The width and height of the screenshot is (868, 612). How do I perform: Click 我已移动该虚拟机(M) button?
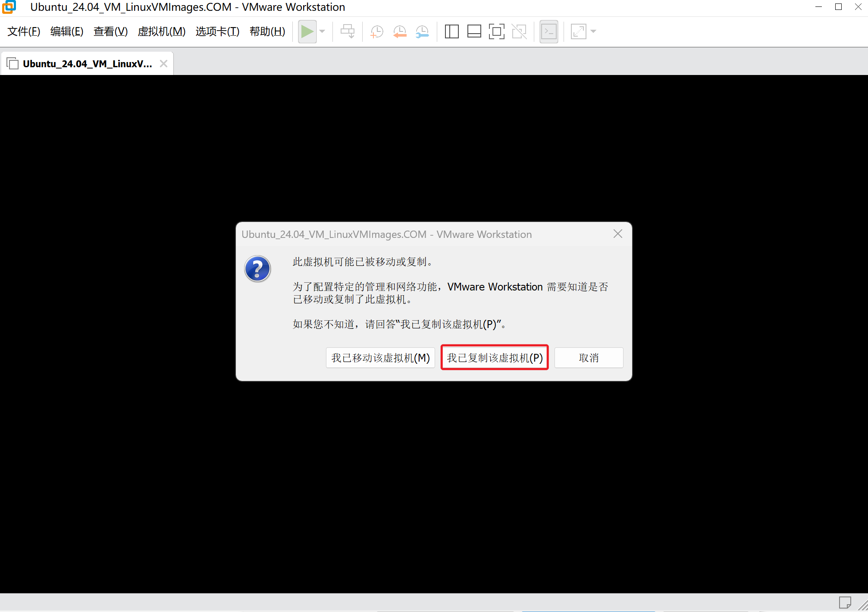pos(380,358)
